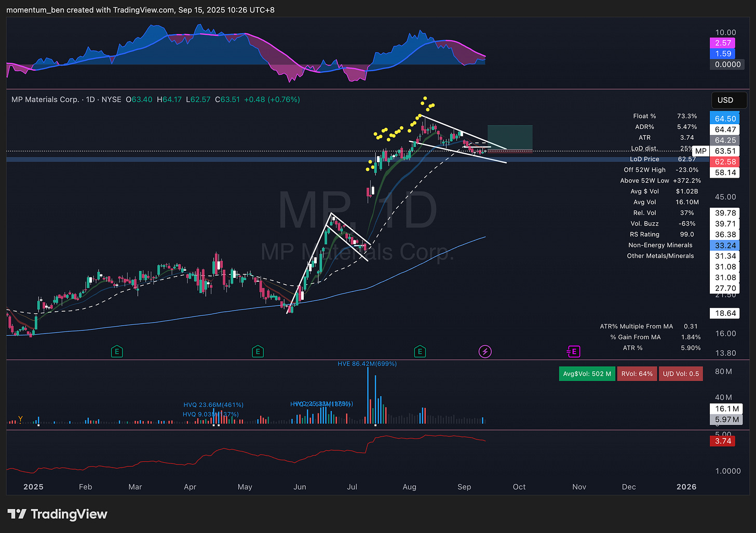This screenshot has height=533, width=756.
Task: Select the 64.47 price axis label
Action: point(725,130)
